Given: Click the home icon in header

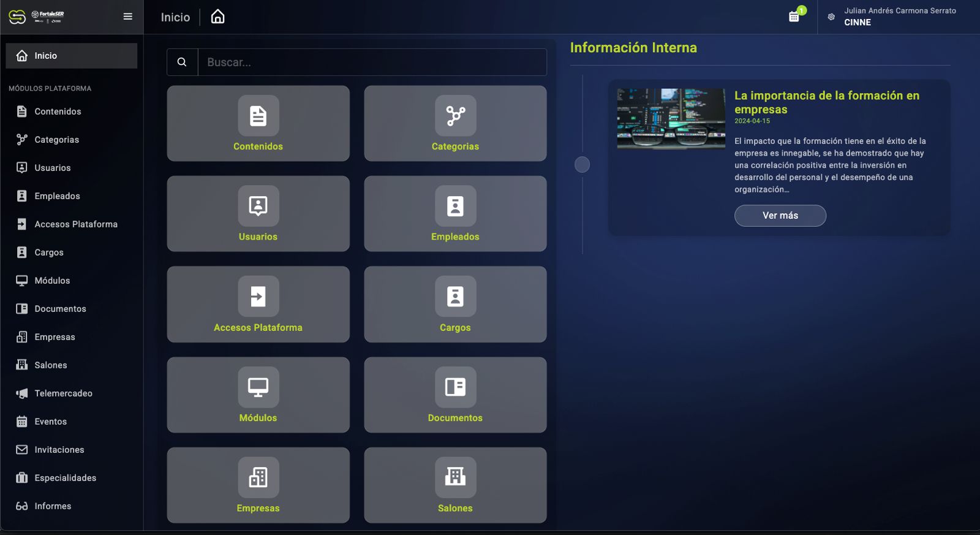Looking at the screenshot, I should point(217,17).
